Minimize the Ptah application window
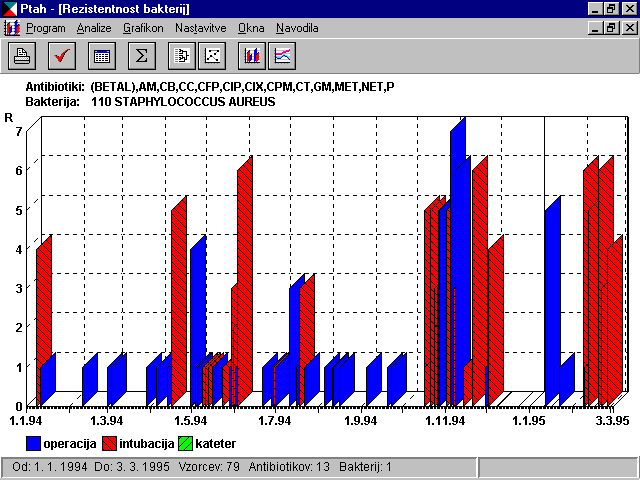Image resolution: width=640 pixels, height=480 pixels. 596,9
